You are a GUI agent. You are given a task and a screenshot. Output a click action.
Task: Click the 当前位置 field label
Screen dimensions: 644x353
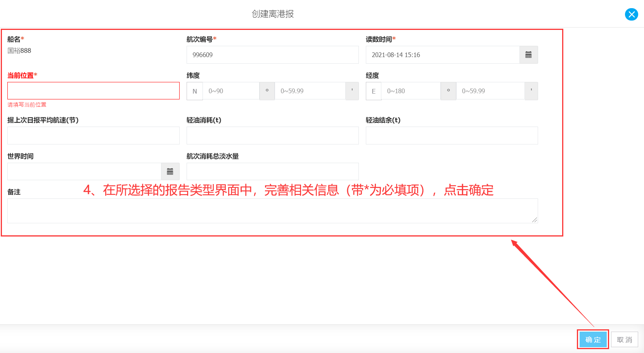point(22,75)
